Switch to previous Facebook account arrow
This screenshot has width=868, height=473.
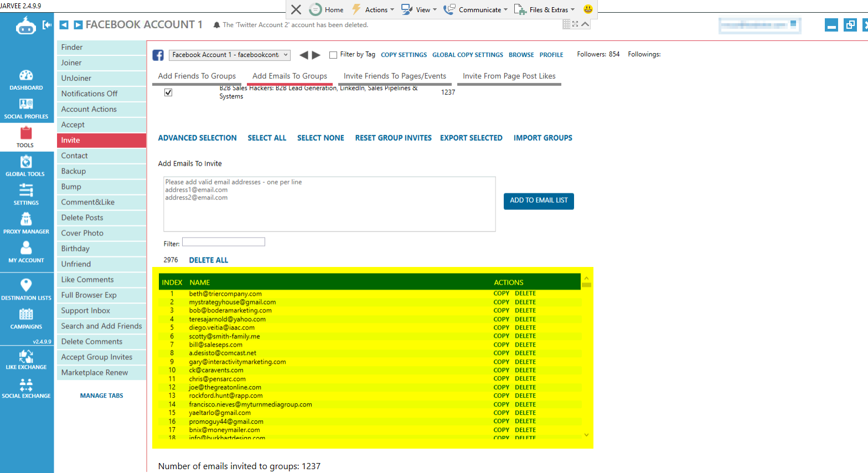coord(303,55)
